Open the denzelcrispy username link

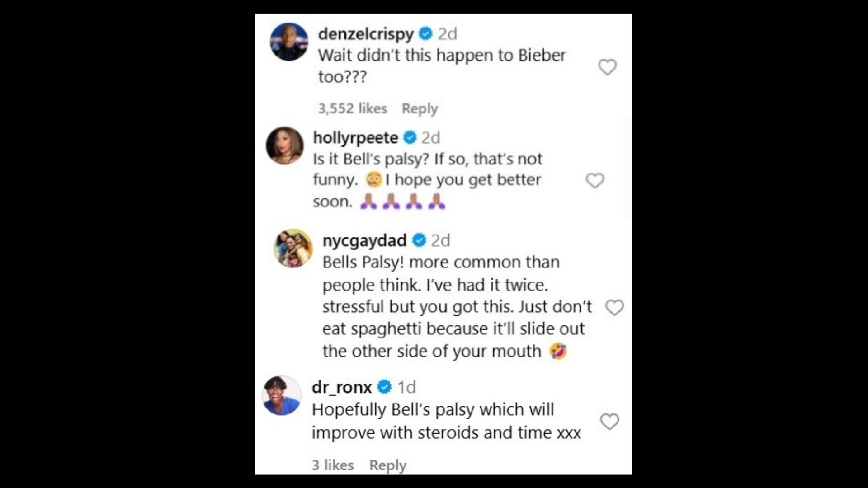tap(365, 34)
